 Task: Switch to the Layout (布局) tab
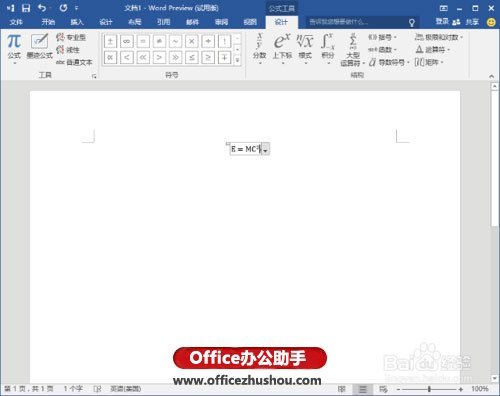click(x=135, y=22)
